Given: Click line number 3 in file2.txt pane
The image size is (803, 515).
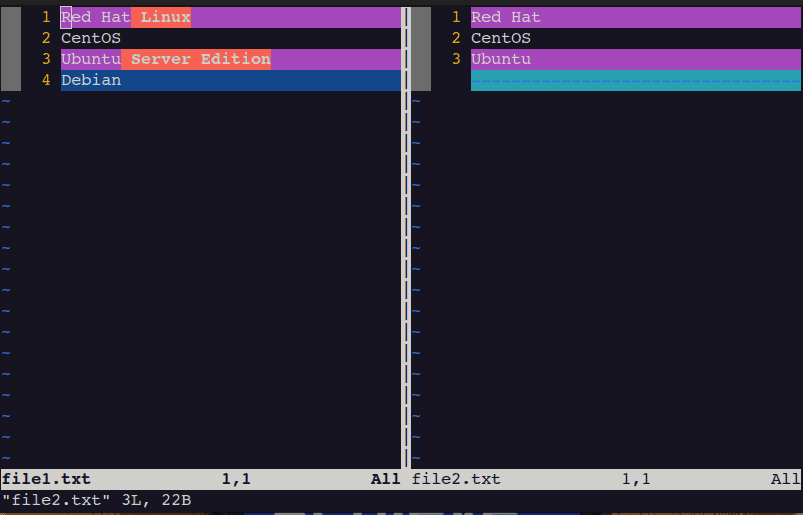Looking at the screenshot, I should point(456,59).
